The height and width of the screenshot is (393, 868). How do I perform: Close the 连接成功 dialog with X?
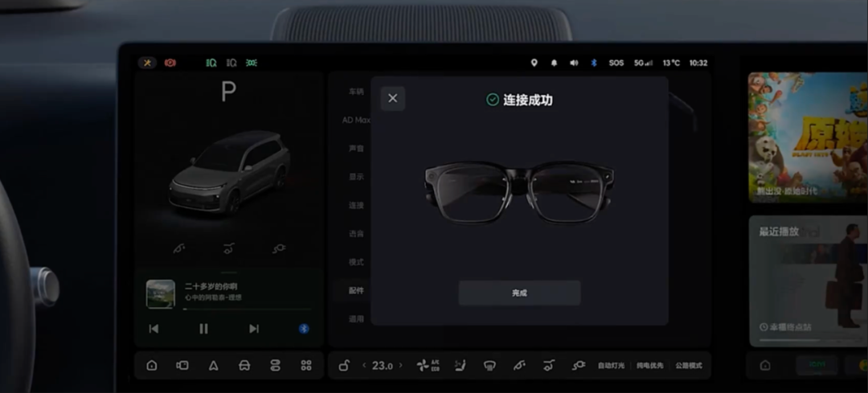[392, 99]
